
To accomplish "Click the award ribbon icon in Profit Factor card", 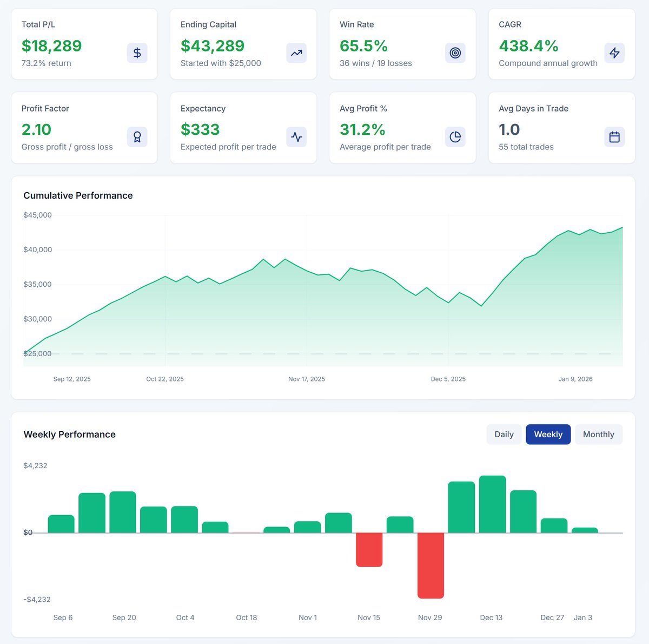I will 137,137.
